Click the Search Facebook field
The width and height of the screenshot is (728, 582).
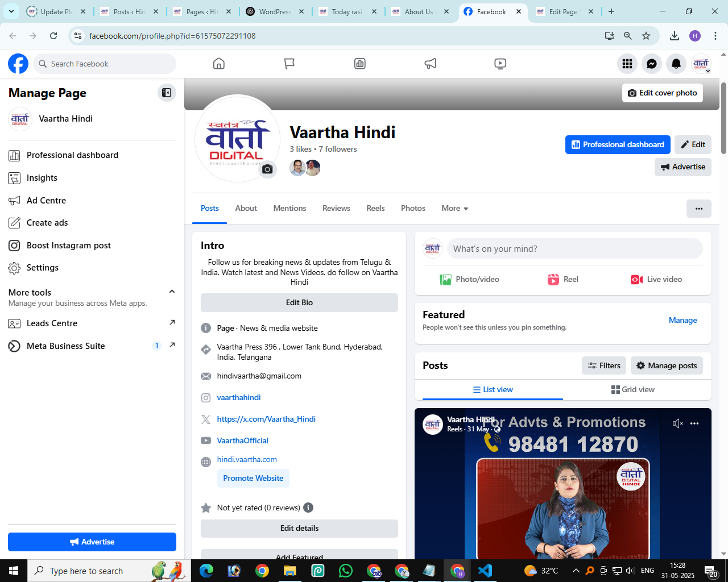pos(105,64)
